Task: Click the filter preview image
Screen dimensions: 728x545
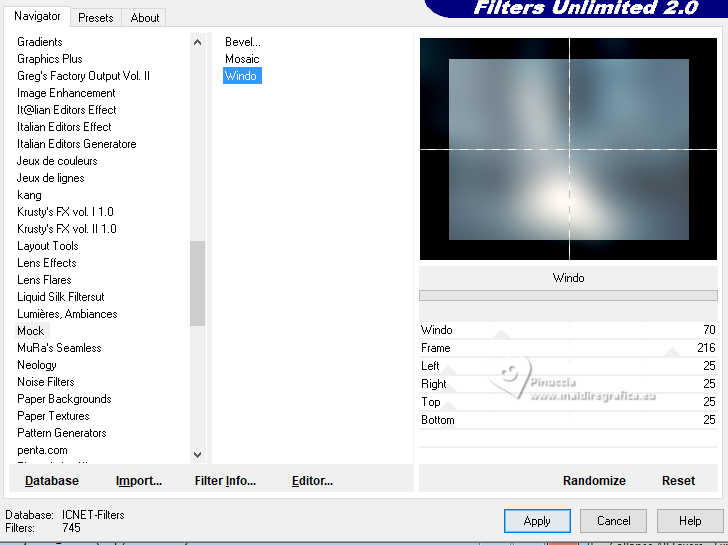Action: tap(568, 149)
